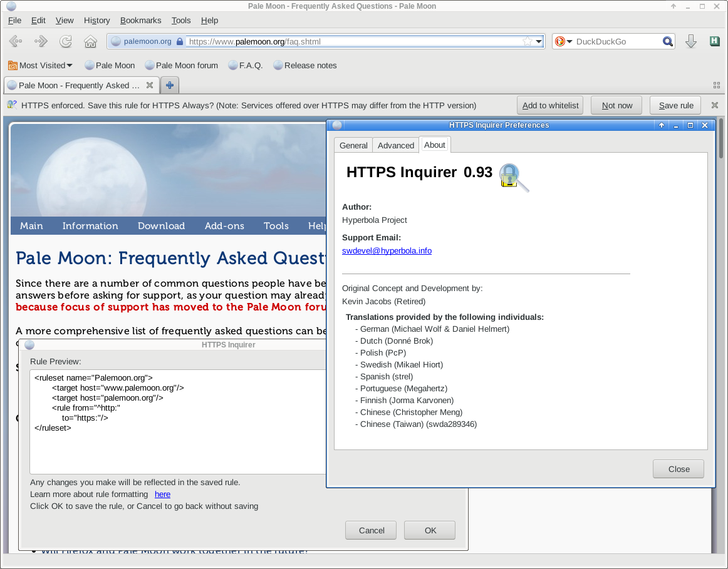Click the Most Visited folder icon
The height and width of the screenshot is (569, 728).
click(x=13, y=65)
